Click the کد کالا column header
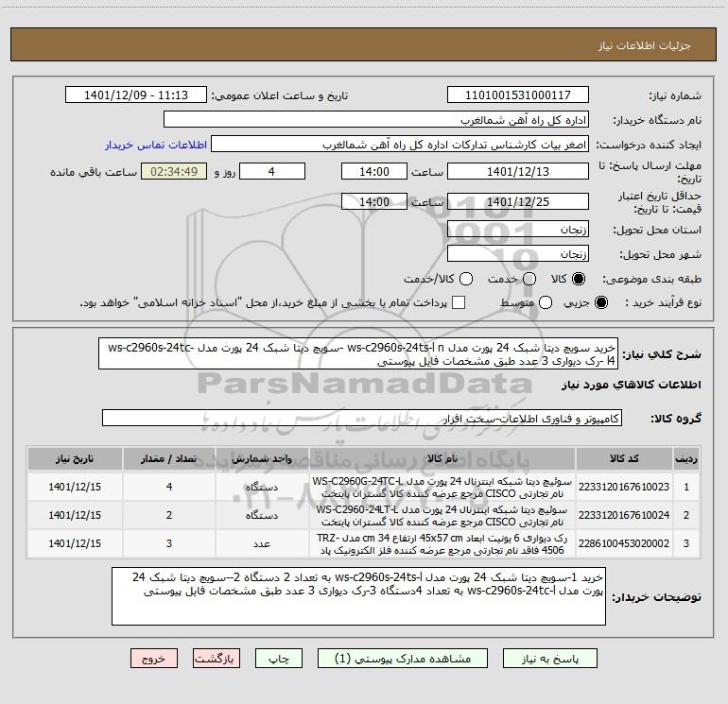728x704 pixels. 624,458
